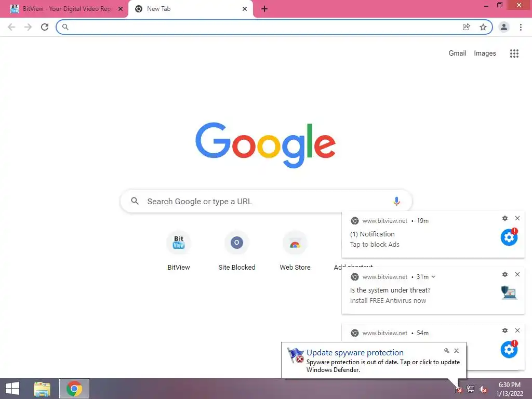Viewport: 532px width, 399px height.
Task: Bookmark this tab with the star icon
Action: (x=483, y=27)
